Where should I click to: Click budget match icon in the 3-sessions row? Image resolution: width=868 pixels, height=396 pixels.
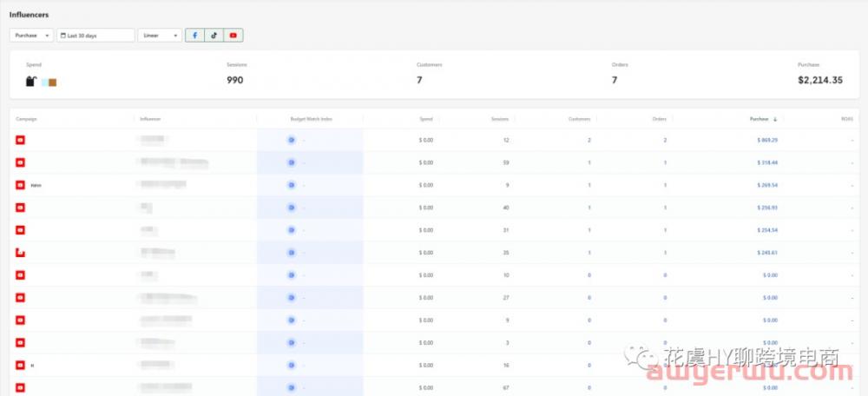pyautogui.click(x=291, y=343)
